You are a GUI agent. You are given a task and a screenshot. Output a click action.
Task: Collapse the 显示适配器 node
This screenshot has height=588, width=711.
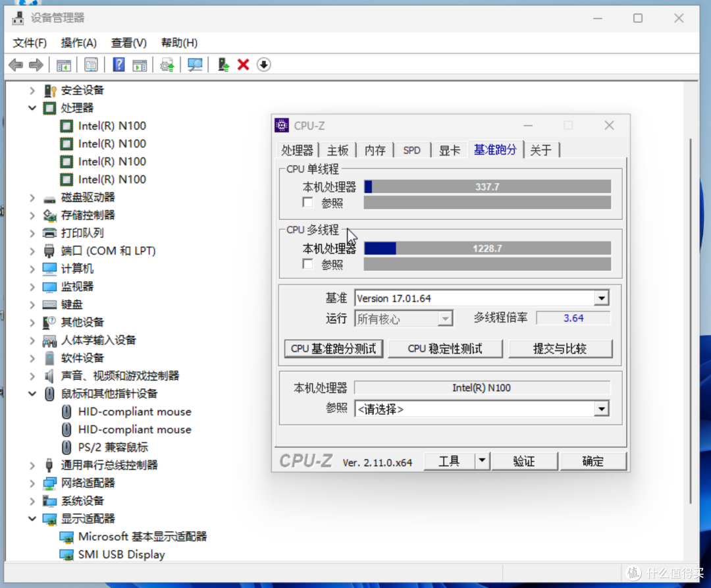(32, 519)
